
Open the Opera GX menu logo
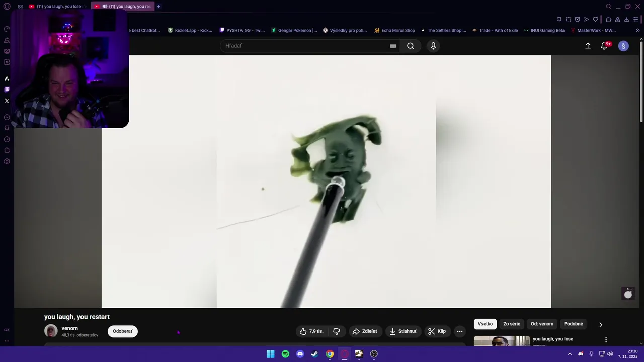coord(7,7)
